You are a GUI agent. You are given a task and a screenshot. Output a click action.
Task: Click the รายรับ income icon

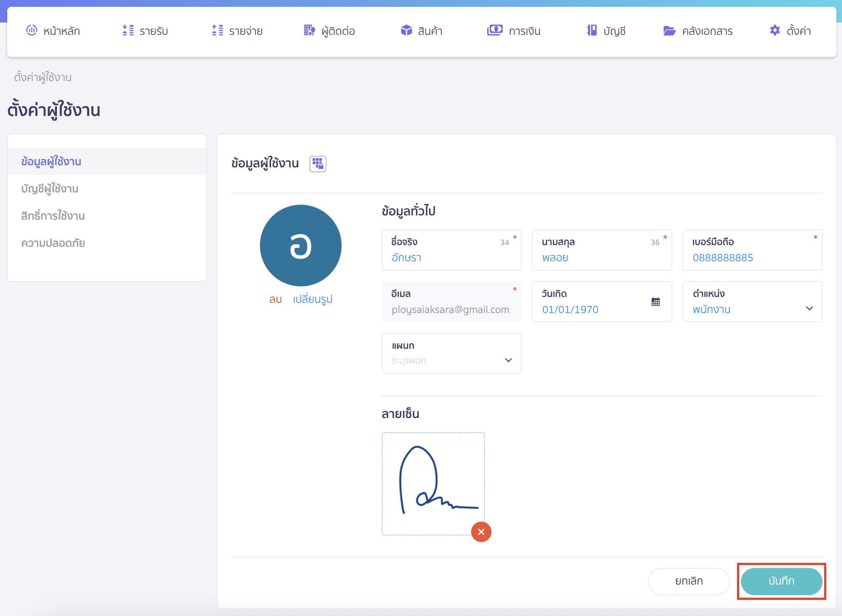(128, 30)
